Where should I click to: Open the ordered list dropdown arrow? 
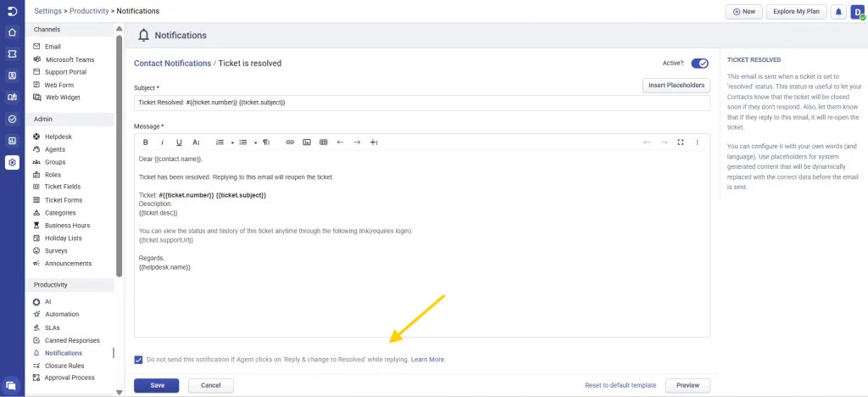231,143
